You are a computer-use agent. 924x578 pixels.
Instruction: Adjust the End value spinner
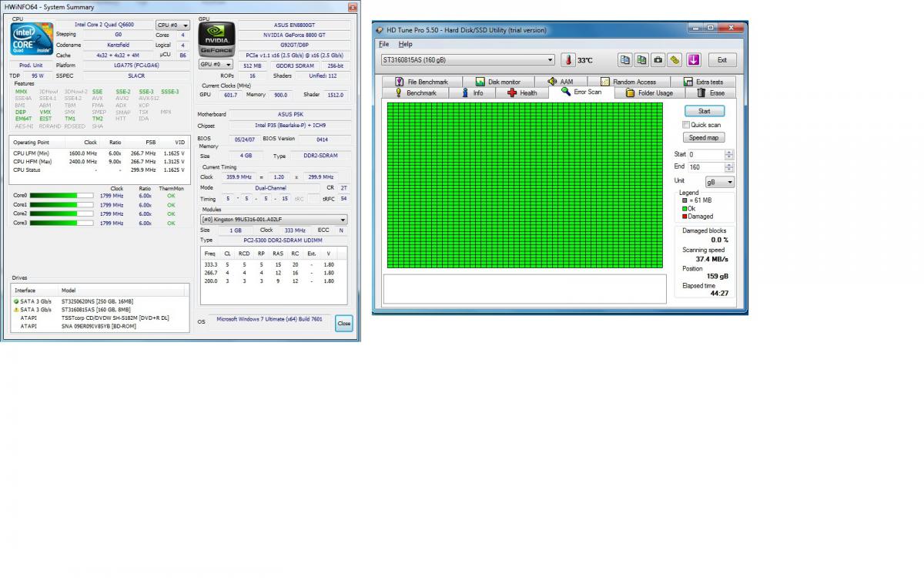click(728, 167)
